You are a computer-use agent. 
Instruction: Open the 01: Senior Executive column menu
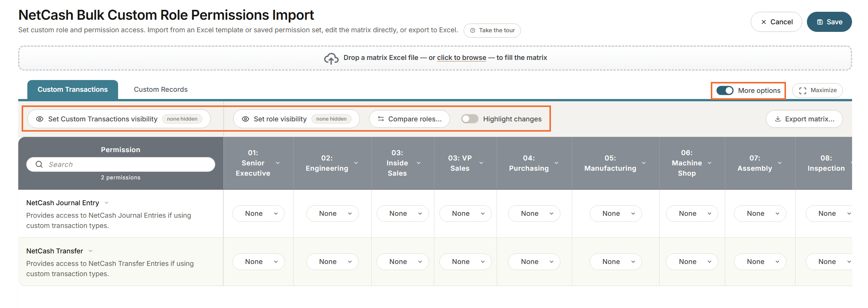coord(278,163)
